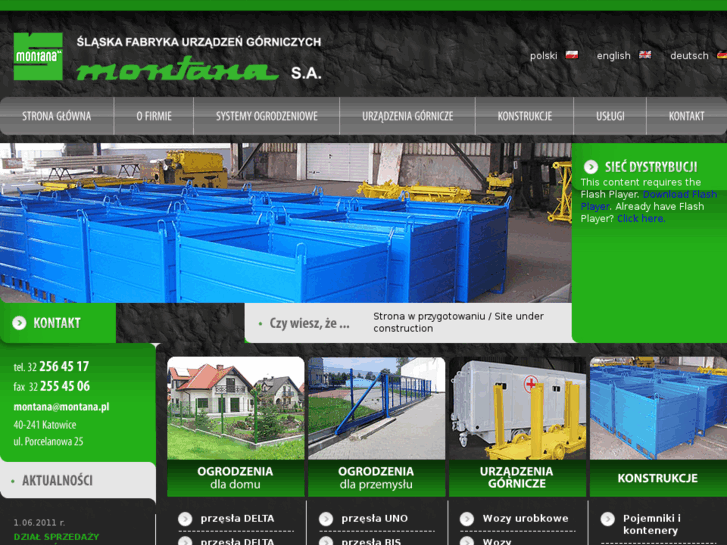The width and height of the screenshot is (727, 545).
Task: Open the Aktualności section heading
Action: coord(57,481)
